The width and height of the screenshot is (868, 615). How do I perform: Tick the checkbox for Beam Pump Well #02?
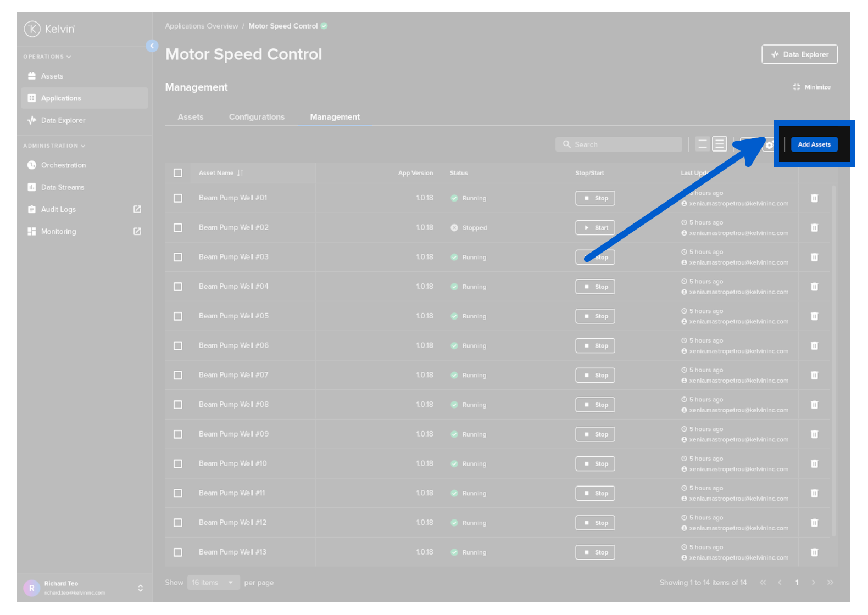[178, 227]
